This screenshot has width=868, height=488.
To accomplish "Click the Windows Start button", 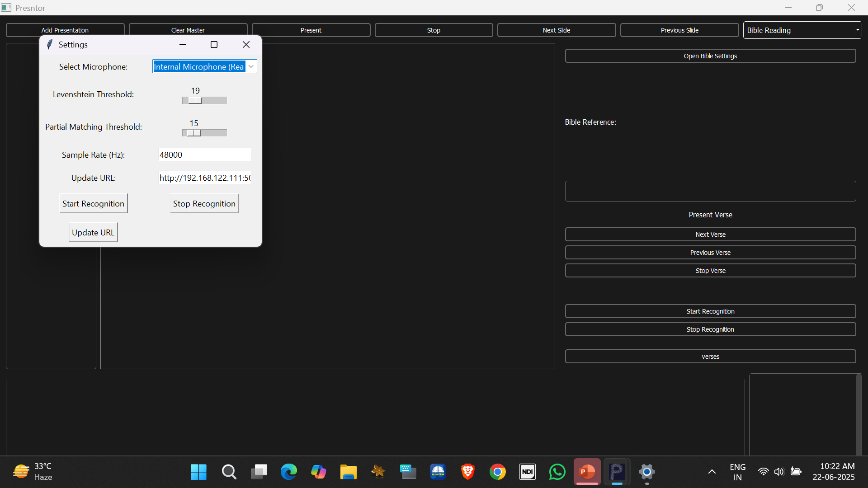I will tap(198, 472).
